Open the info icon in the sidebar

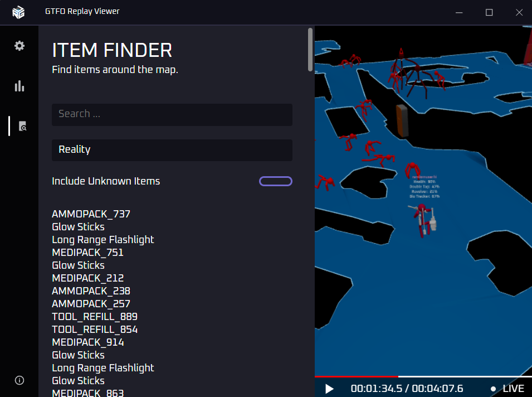click(19, 380)
